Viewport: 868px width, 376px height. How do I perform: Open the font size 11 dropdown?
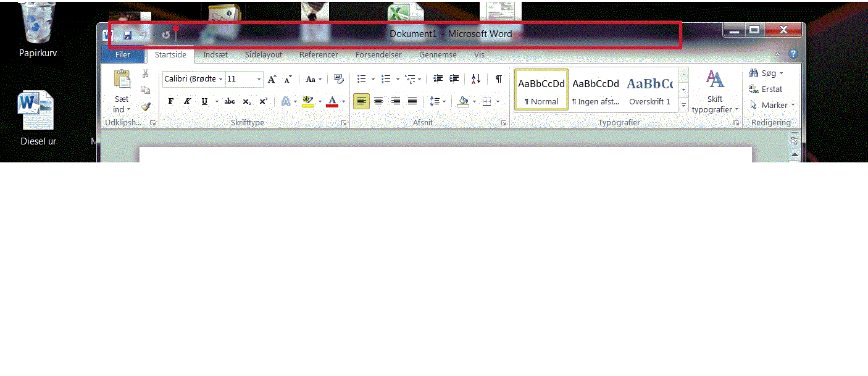pyautogui.click(x=259, y=79)
